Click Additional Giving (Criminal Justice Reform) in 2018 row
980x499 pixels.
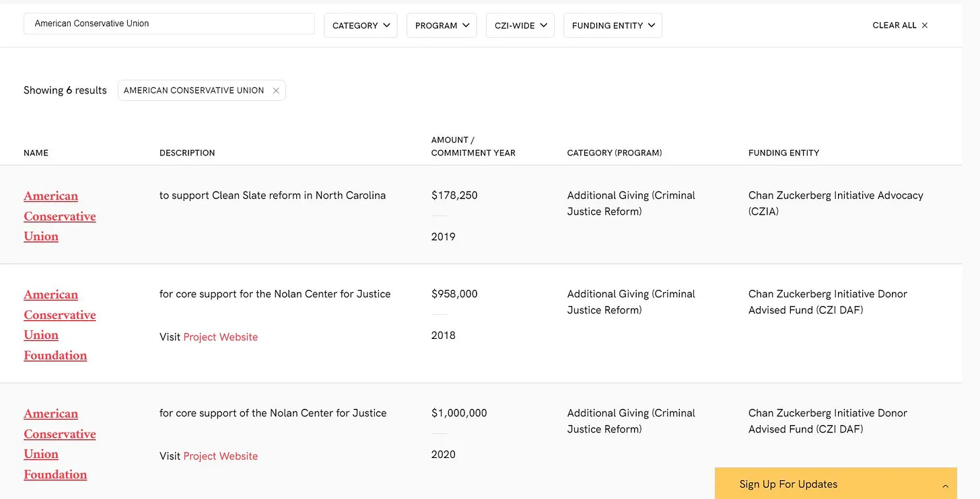(631, 302)
